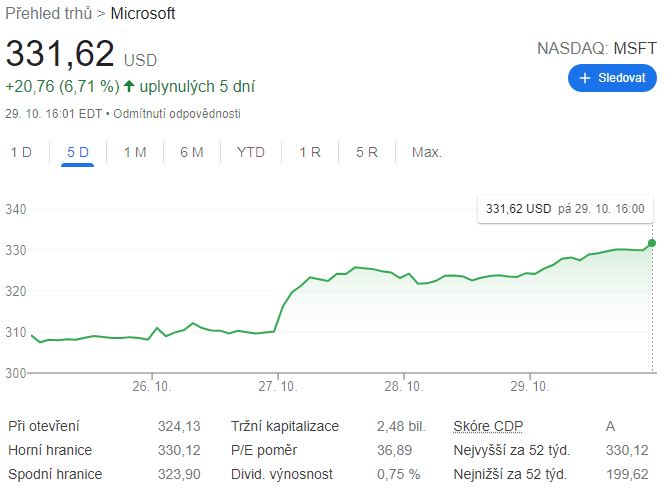Click the 29. 10. 16:01 EDT timestamp

click(x=54, y=114)
